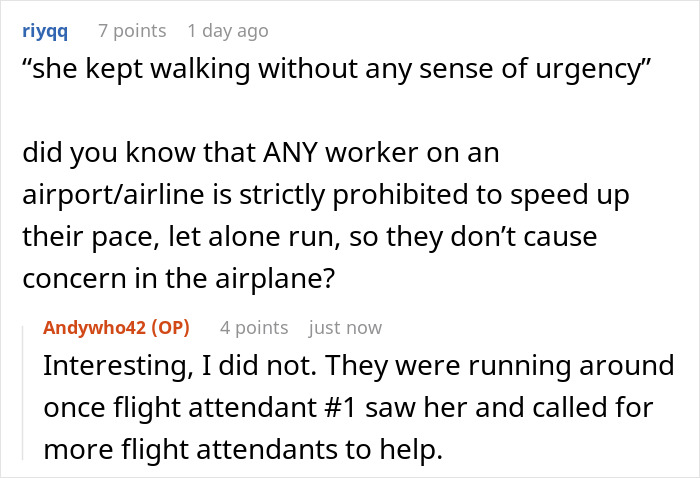Click the "4 points" score on the reply
Viewport: 700px width, 478px height.
(254, 328)
